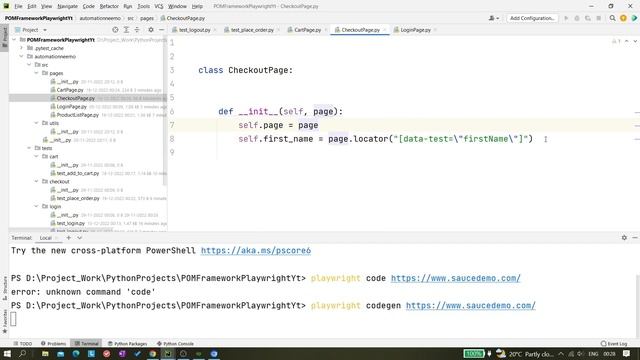
Task: Open the Python Console tool window
Action: pyautogui.click(x=175, y=343)
